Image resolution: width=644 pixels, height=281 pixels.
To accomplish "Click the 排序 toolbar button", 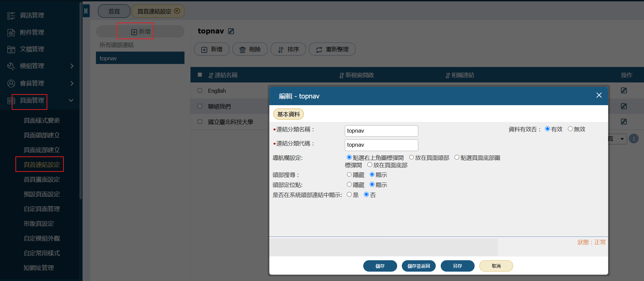I will 288,49.
